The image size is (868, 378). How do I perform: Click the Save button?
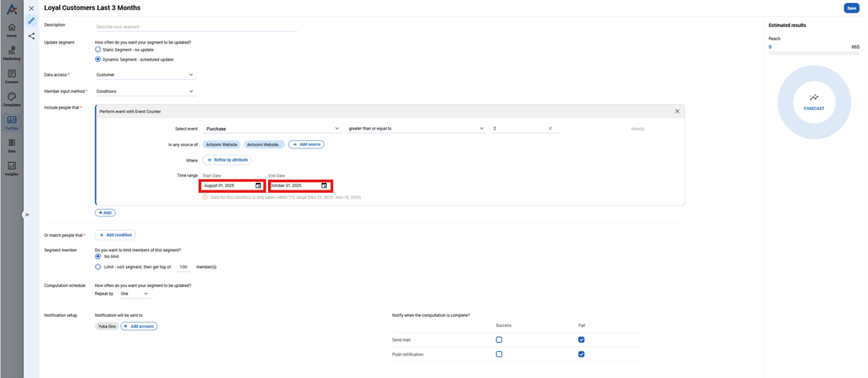(x=851, y=8)
